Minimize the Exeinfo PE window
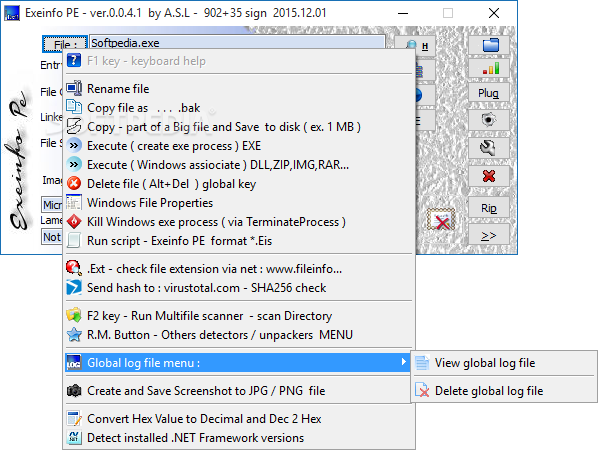The width and height of the screenshot is (598, 450). (x=403, y=13)
